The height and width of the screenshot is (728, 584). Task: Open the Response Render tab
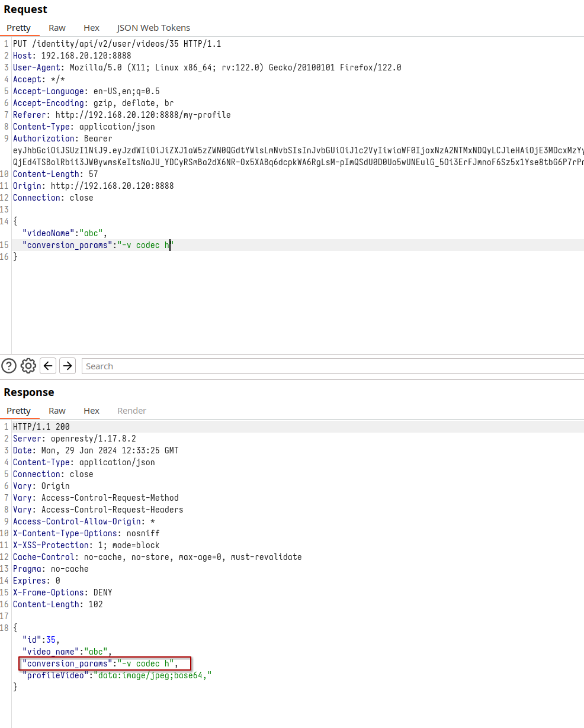tap(131, 411)
